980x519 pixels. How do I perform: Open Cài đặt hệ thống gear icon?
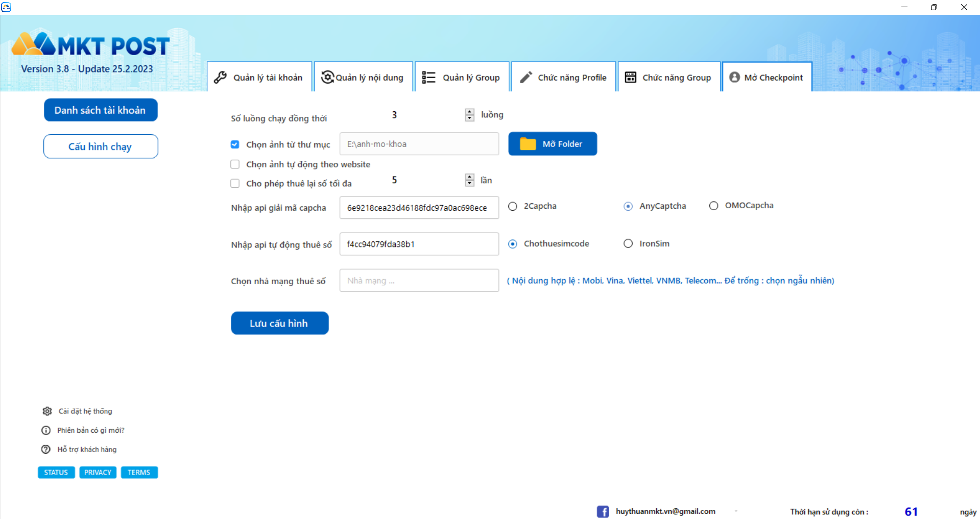click(47, 411)
